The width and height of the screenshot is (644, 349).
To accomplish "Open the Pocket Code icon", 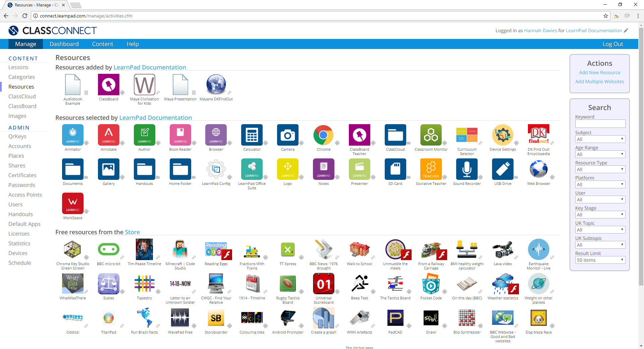I will coord(431,284).
